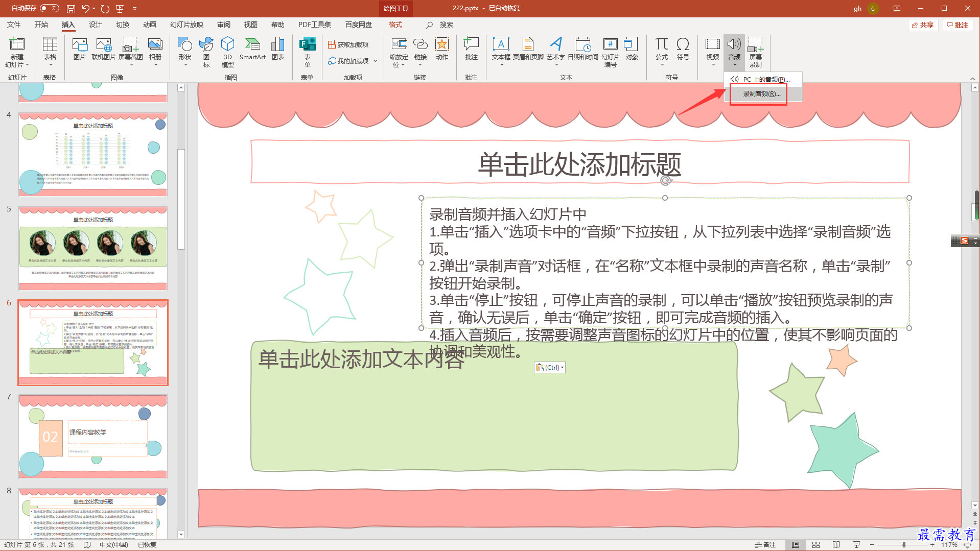Click the 批注 Comments button at top right
Viewport: 980px width, 551px height.
click(958, 25)
